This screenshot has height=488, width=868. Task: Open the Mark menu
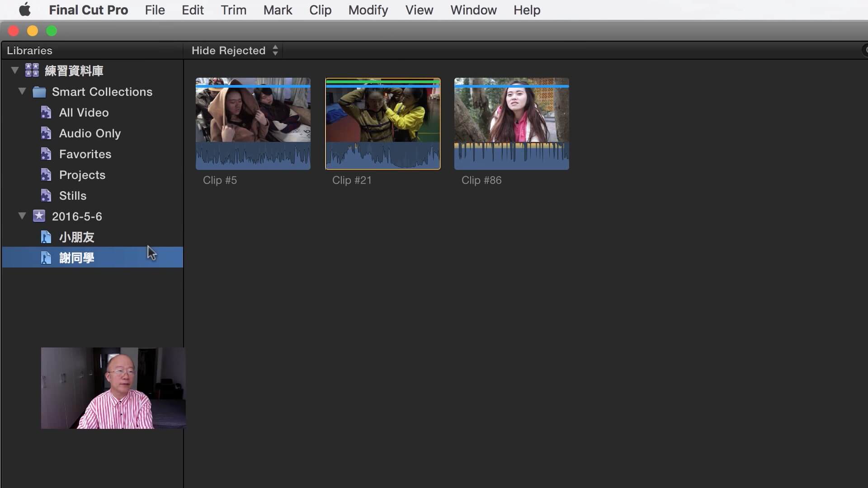[278, 10]
